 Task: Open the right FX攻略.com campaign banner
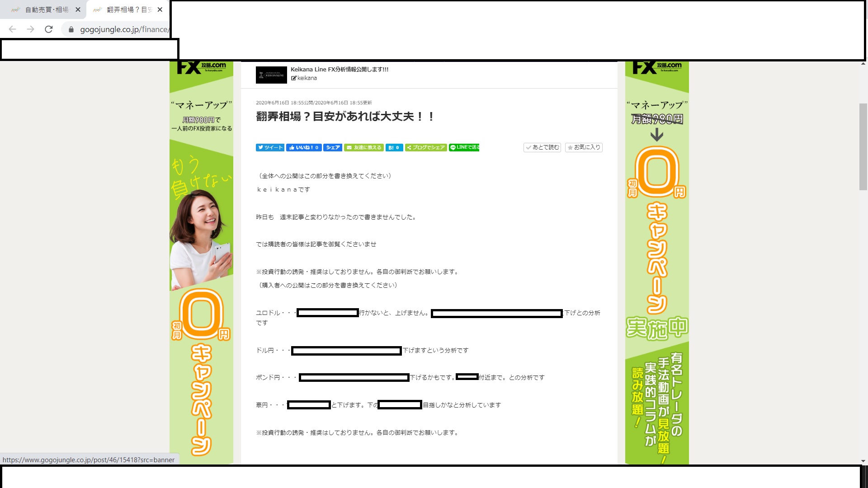pyautogui.click(x=656, y=262)
